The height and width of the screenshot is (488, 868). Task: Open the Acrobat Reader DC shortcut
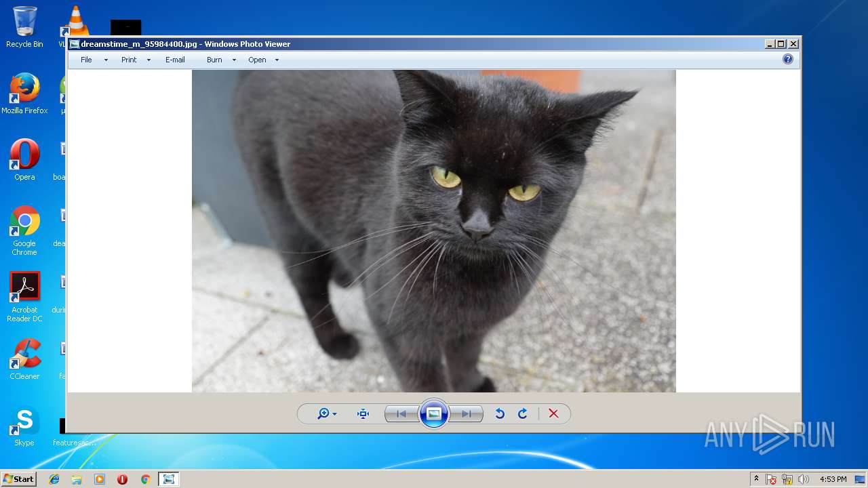[24, 297]
